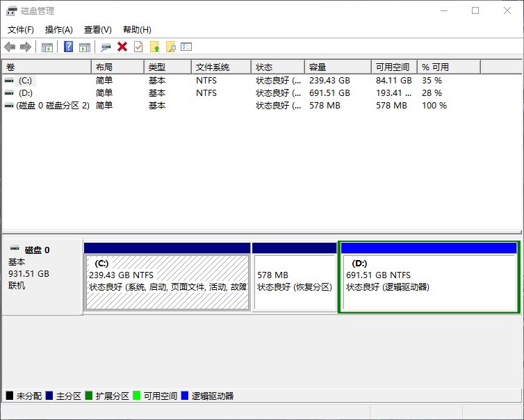Click the yellow page green arrow icon
Screen dimensions: 524x420
coord(155,47)
